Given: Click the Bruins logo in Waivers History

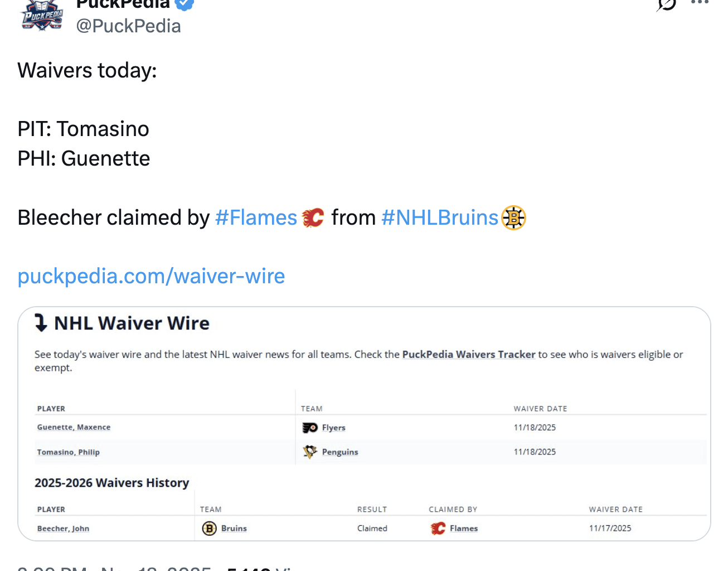Looking at the screenshot, I should point(209,528).
